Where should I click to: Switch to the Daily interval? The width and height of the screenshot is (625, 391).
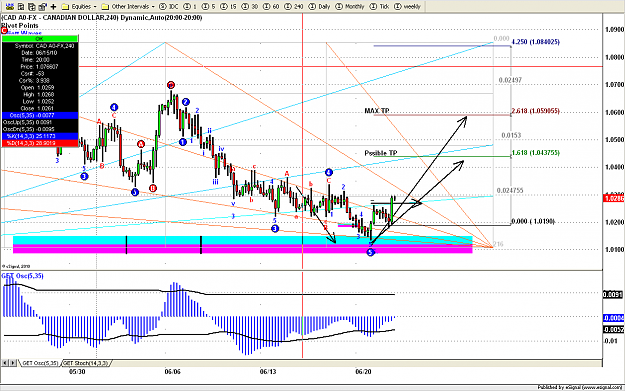(319, 6)
